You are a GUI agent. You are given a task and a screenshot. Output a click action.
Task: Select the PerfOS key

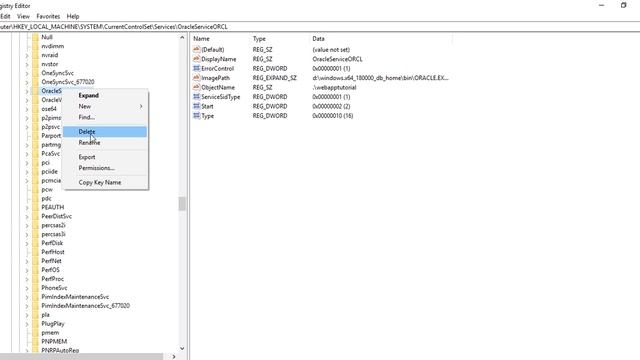coord(51,270)
